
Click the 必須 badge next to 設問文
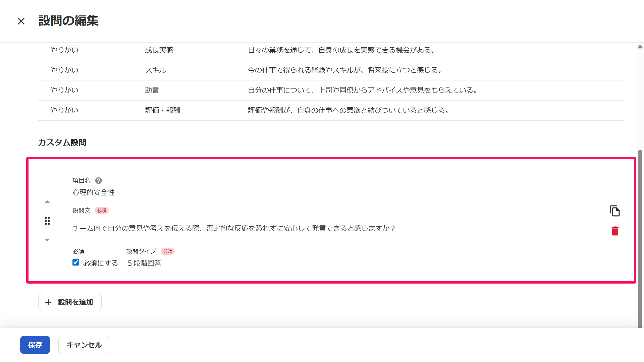[x=102, y=210]
